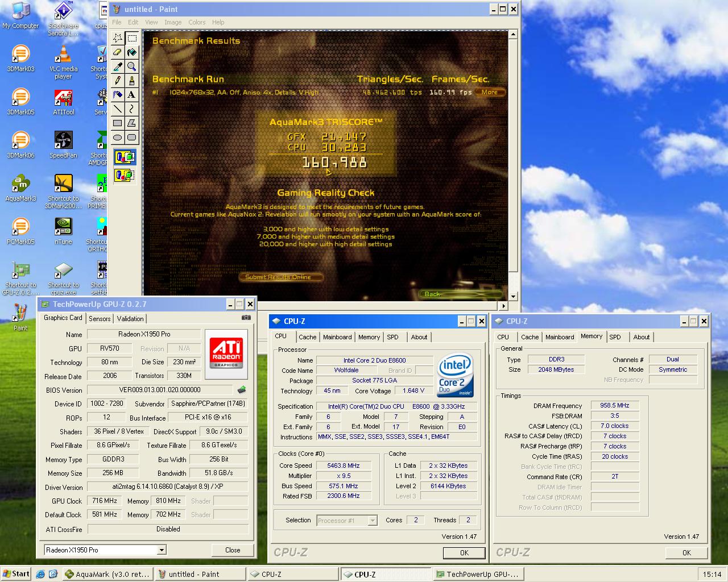Select the Polygon shape tool
The image size is (728, 582).
[132, 123]
